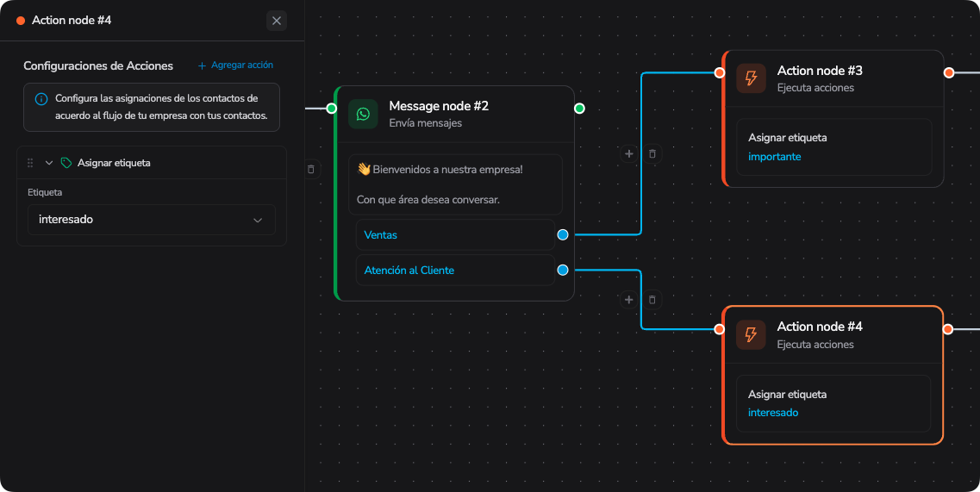Click trash icon on Atención al Cliente connection
Screen dimensions: 980x492
(x=652, y=300)
